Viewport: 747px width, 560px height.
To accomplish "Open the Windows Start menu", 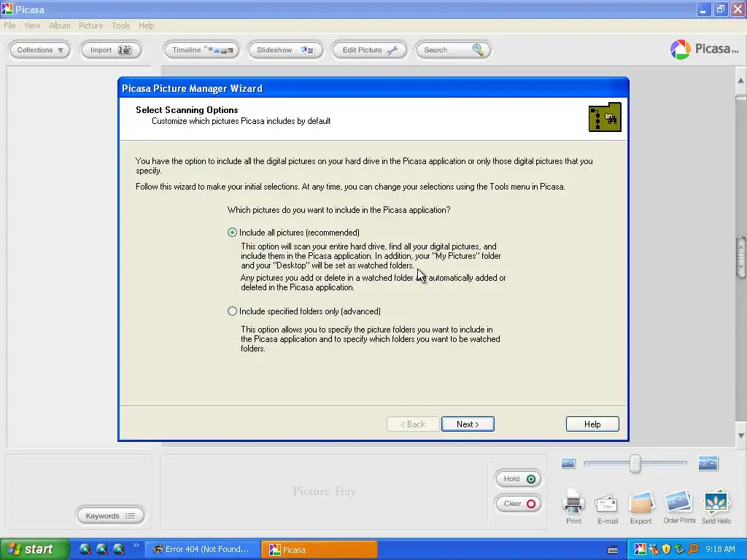I will [34, 549].
